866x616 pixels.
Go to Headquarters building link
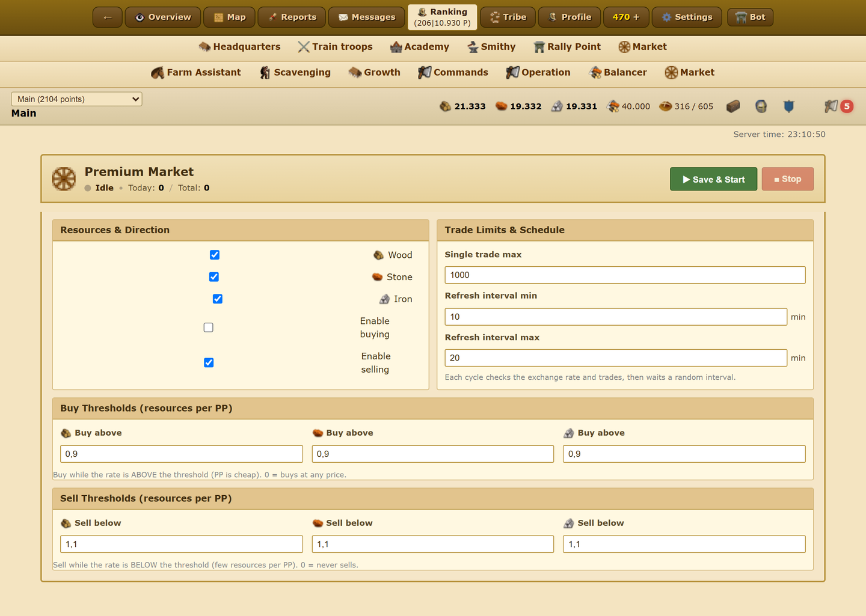[x=239, y=47]
